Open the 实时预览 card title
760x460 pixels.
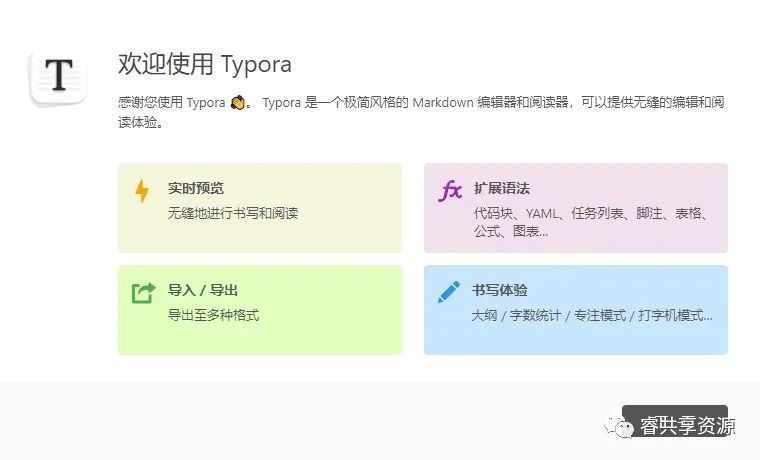196,188
